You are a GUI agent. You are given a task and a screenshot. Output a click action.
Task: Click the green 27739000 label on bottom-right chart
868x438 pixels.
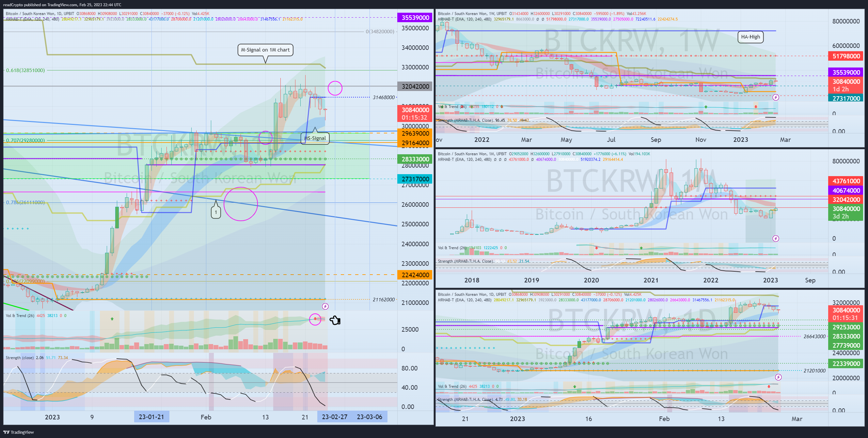click(846, 345)
